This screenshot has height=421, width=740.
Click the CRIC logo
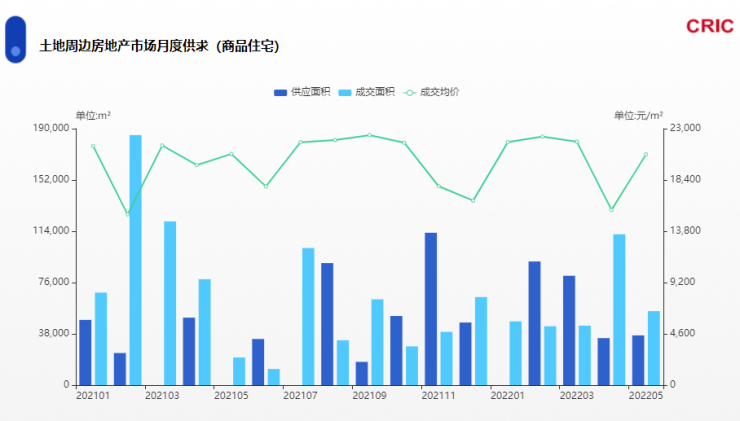click(710, 26)
